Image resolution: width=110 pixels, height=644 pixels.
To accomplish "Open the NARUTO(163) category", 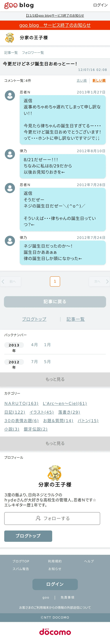I will coord(21,404).
